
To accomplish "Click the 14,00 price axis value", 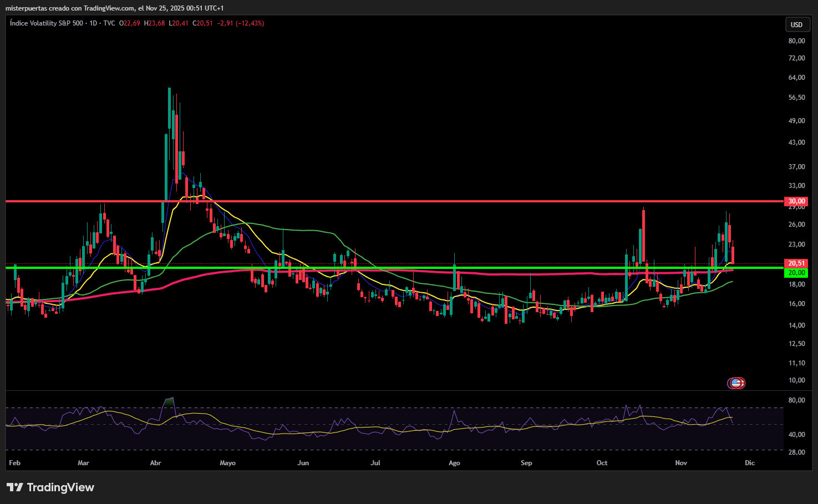I will (796, 325).
